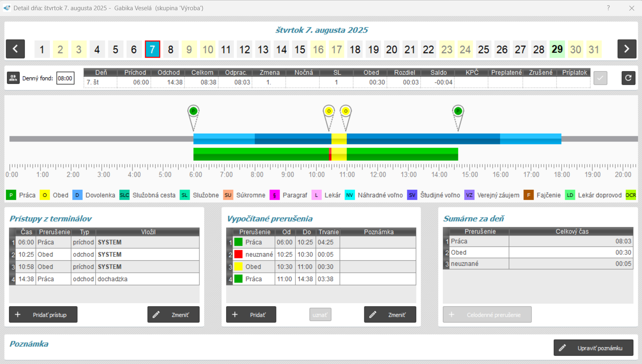
Task: Click Zmeniť under Vypočítané prerušenia
Action: point(390,315)
